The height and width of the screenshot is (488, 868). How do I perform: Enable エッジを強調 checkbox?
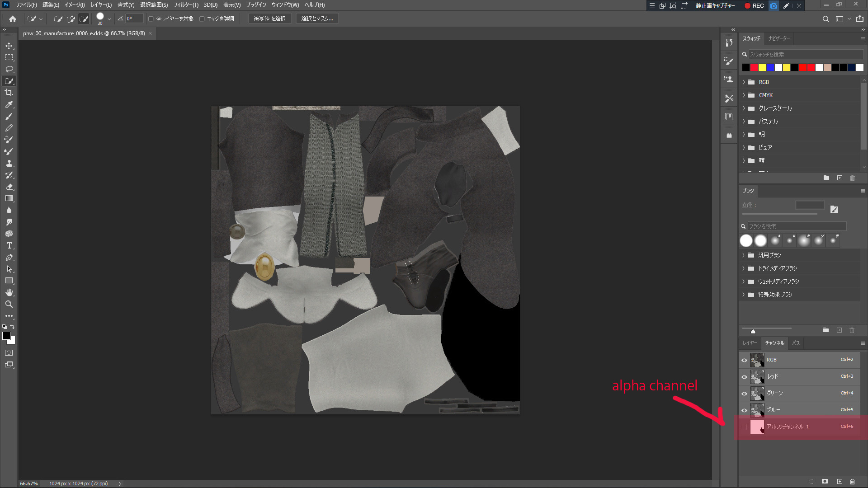coord(202,19)
